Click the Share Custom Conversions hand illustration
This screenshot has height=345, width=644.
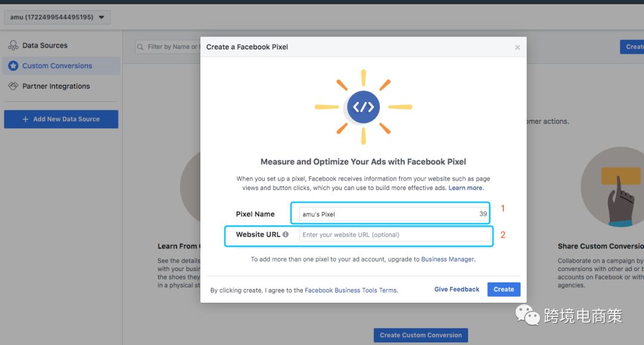click(613, 187)
